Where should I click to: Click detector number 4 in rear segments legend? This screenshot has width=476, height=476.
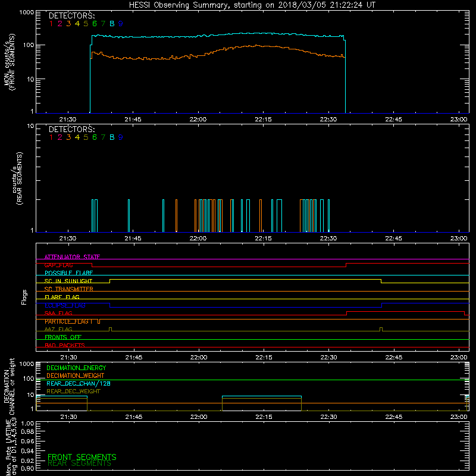coord(77,137)
